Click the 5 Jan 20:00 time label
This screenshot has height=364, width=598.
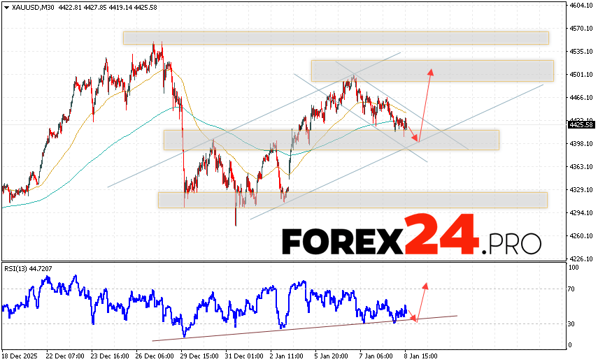pos(332,356)
